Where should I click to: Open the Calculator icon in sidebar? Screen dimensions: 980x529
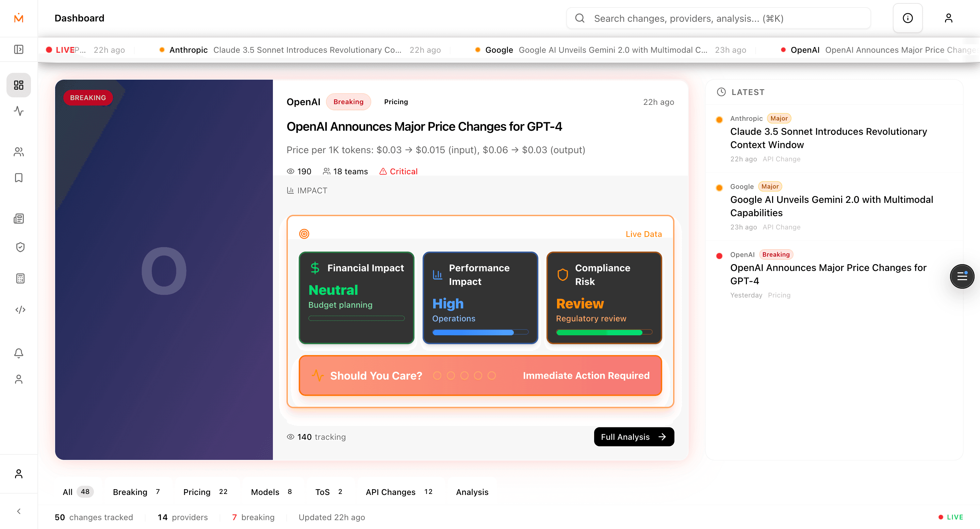(19, 278)
